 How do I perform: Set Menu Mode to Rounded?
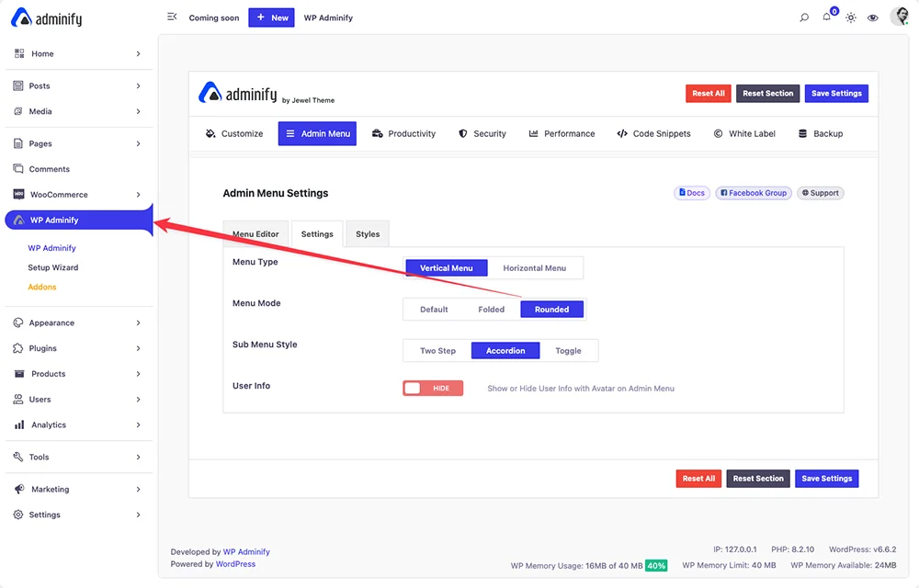click(x=551, y=310)
